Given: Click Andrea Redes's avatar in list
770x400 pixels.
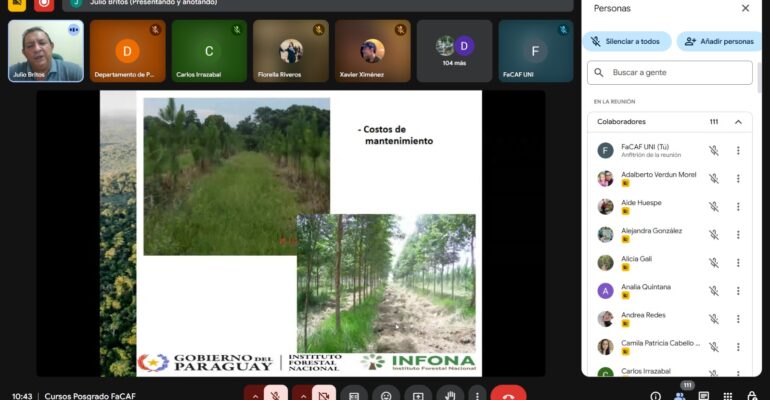Looking at the screenshot, I should click(605, 319).
